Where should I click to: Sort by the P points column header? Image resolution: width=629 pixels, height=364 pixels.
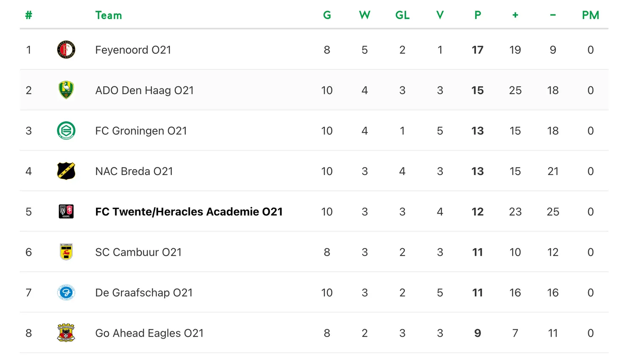pyautogui.click(x=478, y=16)
